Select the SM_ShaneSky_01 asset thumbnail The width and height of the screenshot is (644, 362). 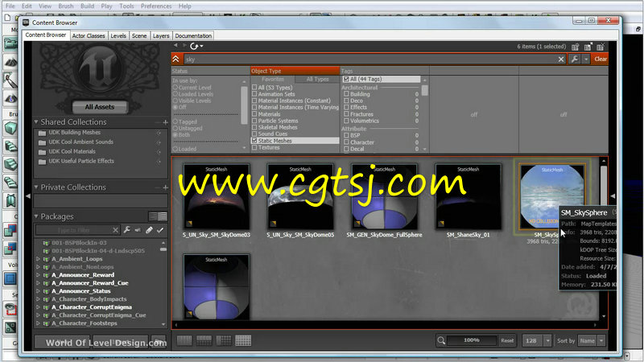[x=469, y=196]
